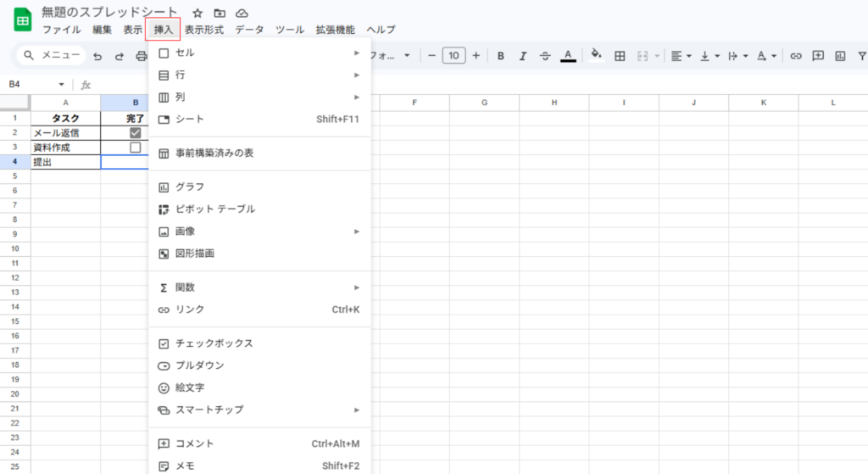Expand the セル submenu
Screen dimensions: 868x474
coord(259,53)
